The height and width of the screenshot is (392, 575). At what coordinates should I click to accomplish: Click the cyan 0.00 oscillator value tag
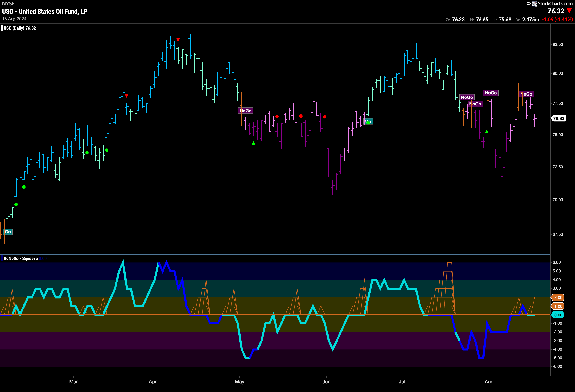[x=558, y=315]
